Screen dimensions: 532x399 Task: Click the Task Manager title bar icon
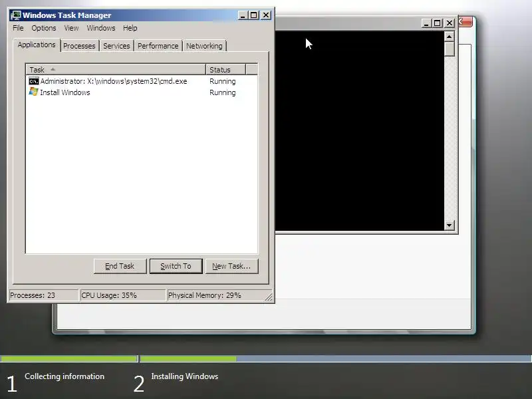coord(15,15)
